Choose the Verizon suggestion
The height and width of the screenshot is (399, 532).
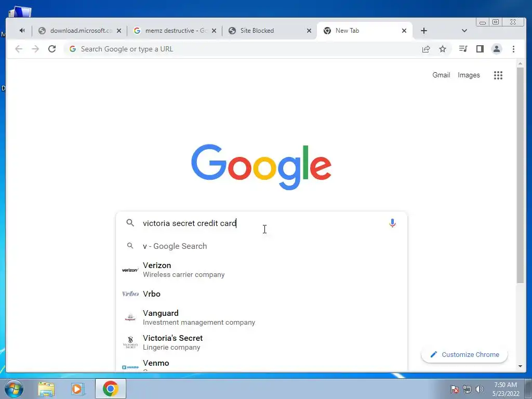(x=261, y=270)
